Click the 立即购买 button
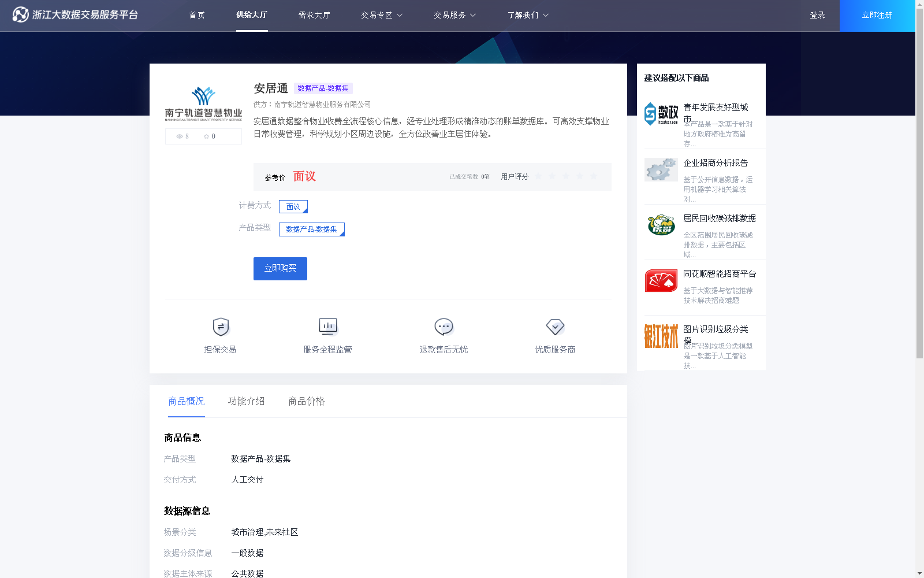Screen dimensions: 924x578 coord(280,269)
